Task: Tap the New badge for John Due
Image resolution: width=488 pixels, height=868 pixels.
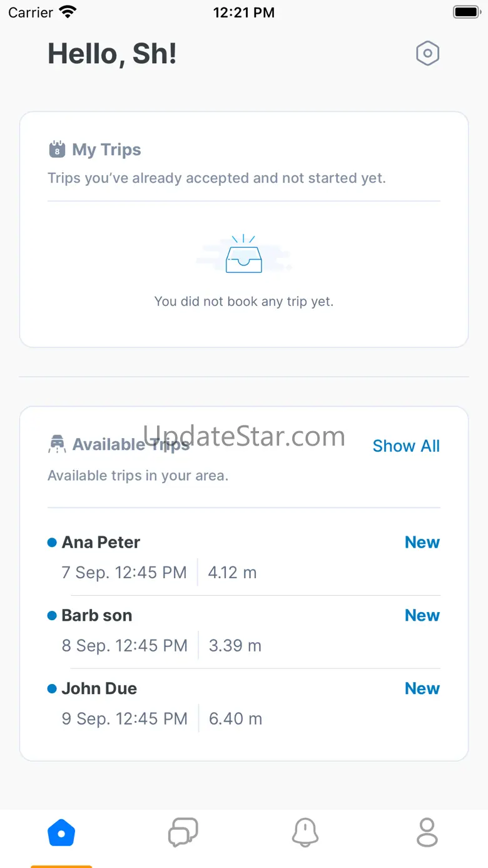Action: (422, 688)
